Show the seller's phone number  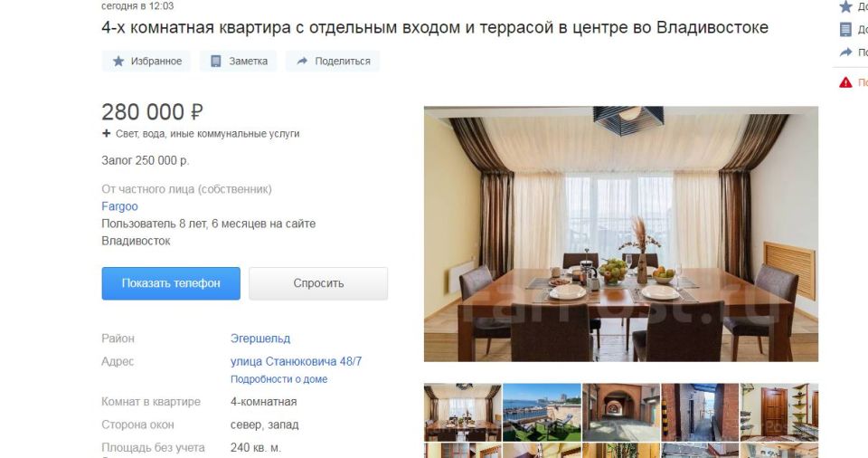[171, 283]
